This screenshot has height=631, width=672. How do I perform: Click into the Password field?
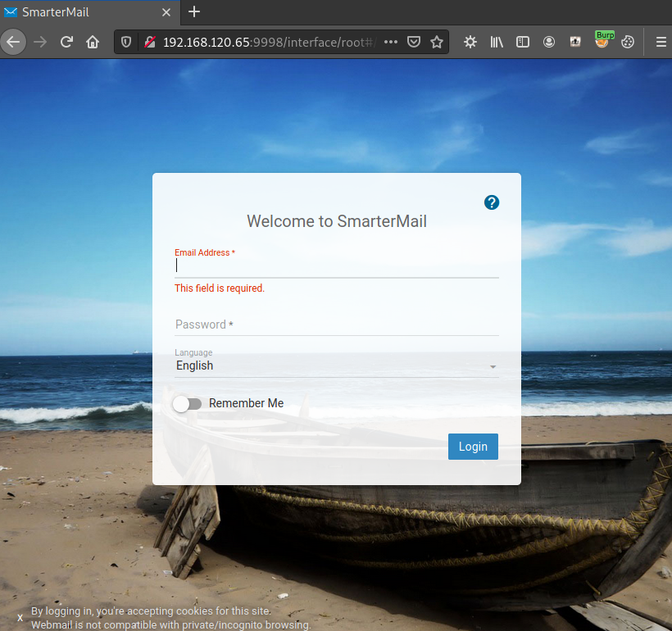pos(337,325)
